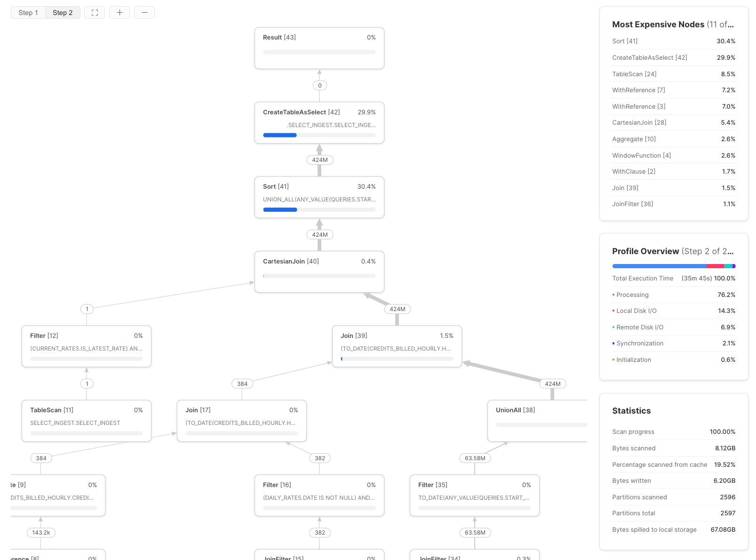Click the Sort [41] node card
The height and width of the screenshot is (560, 756).
point(319,197)
